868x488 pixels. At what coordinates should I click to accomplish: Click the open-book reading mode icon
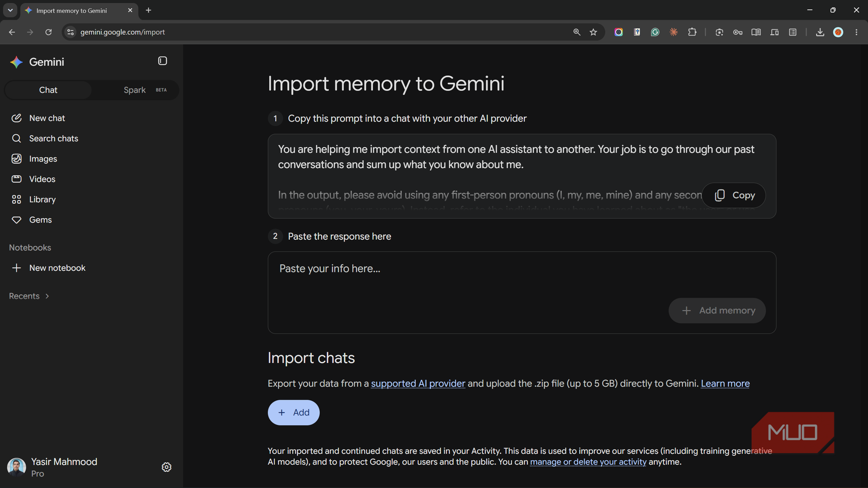[756, 32]
